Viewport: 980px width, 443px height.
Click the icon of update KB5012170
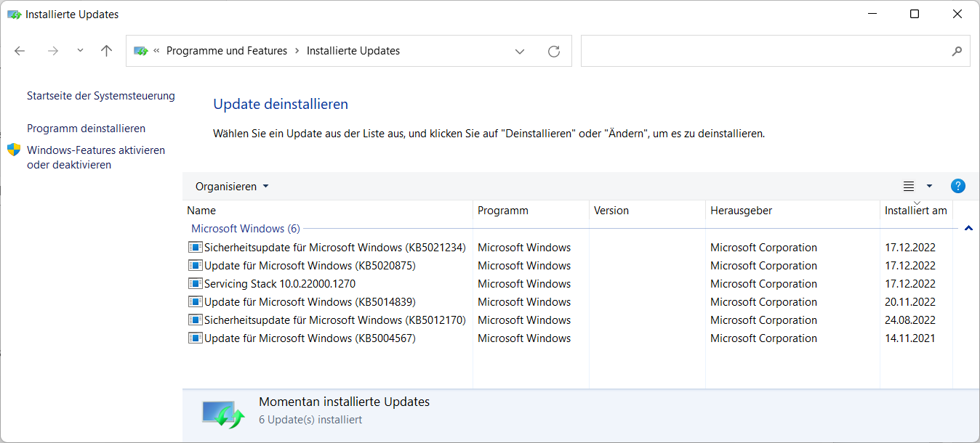click(x=195, y=320)
